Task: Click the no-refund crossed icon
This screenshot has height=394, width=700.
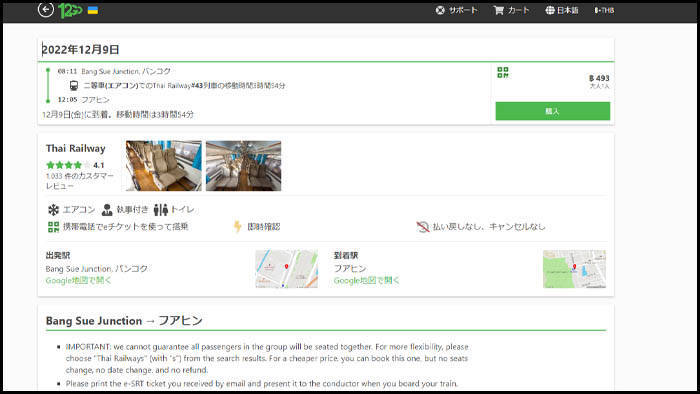Action: click(422, 227)
